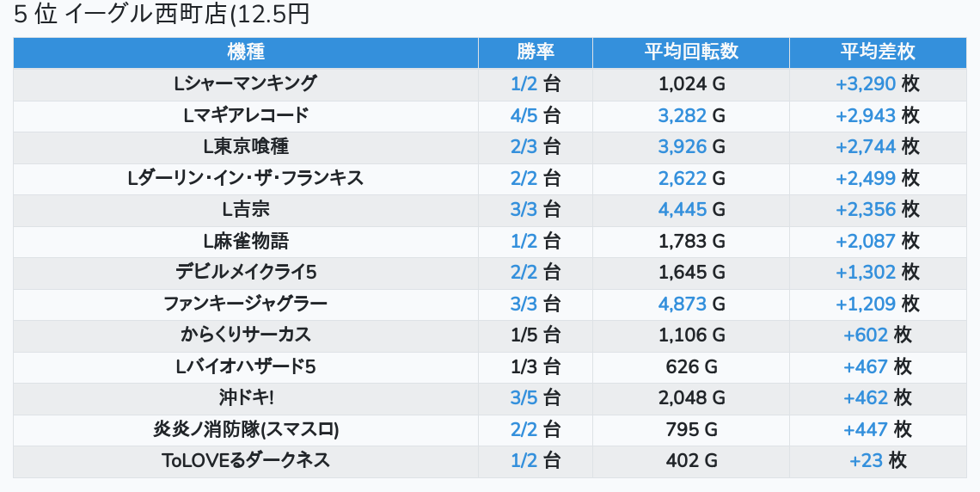Open the L麻雀物語 machine entry
The image size is (980, 492).
[x=246, y=242]
